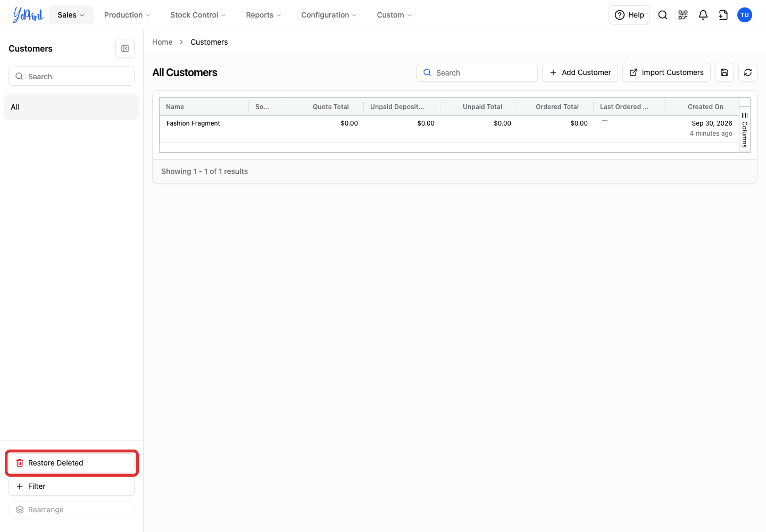Sort by Created On column
The width and height of the screenshot is (766, 532).
tap(702, 106)
